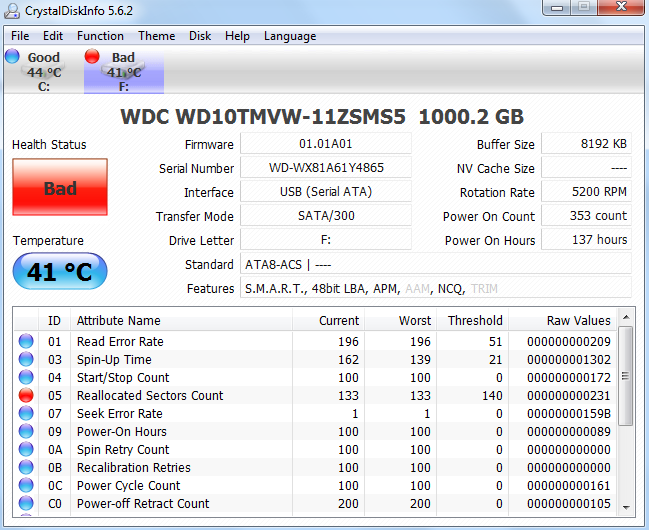Click the grayed AAM feature text
Screen dimensions: 649x530
(418, 289)
